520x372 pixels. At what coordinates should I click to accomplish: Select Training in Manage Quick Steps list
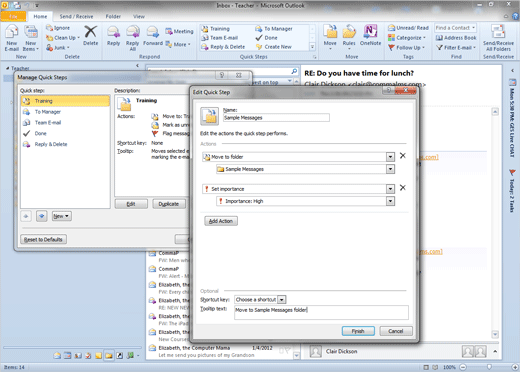click(65, 101)
